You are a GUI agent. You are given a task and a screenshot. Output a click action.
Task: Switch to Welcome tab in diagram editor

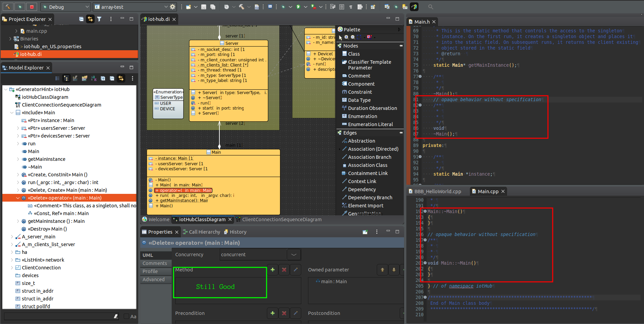point(156,219)
